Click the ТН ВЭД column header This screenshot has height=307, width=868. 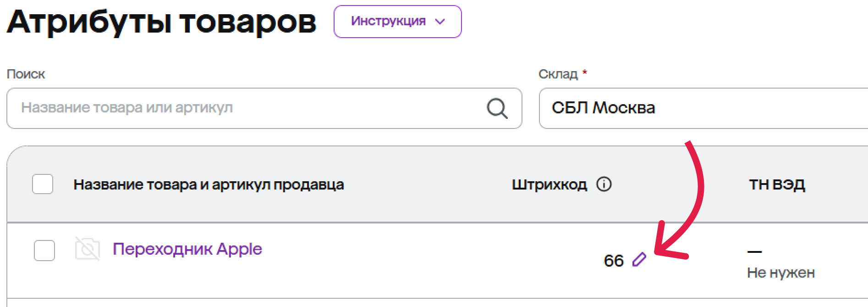point(777,184)
